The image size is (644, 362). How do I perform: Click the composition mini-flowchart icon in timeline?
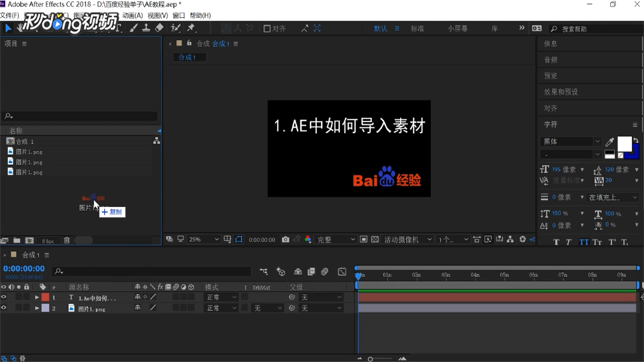tap(264, 271)
